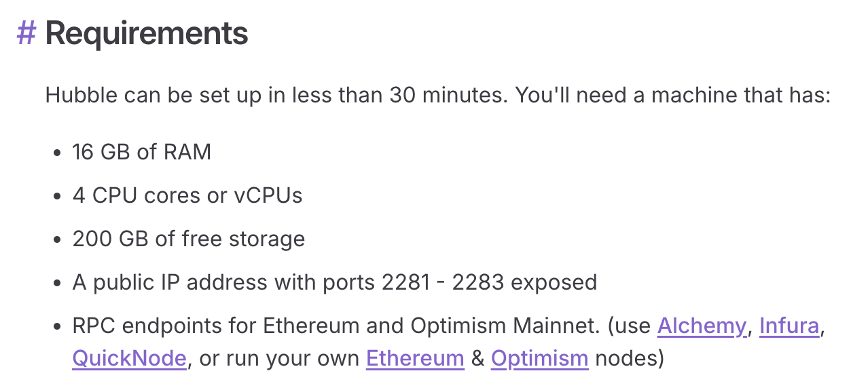Click the bullet dot before "4 CPU cores"
Viewport: 868px width, 388px height.
58,197
